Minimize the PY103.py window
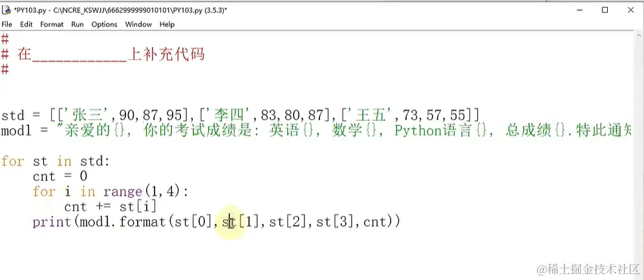The image size is (644, 280). point(579,10)
